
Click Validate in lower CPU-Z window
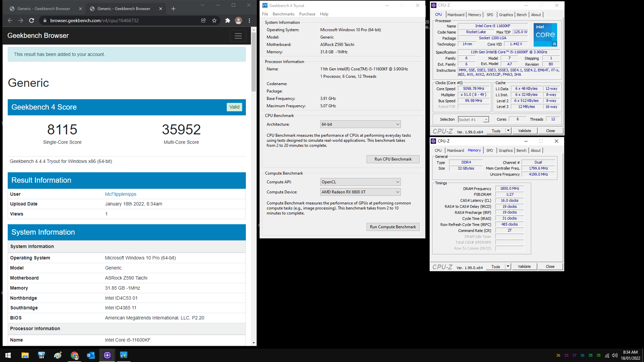click(x=524, y=266)
